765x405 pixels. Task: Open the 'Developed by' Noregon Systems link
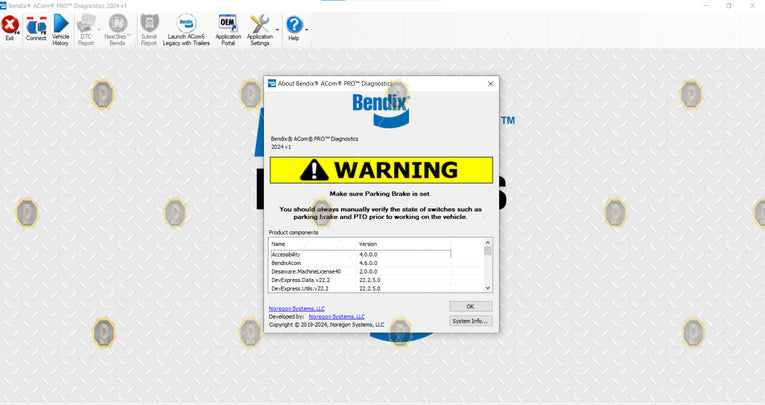pos(336,317)
